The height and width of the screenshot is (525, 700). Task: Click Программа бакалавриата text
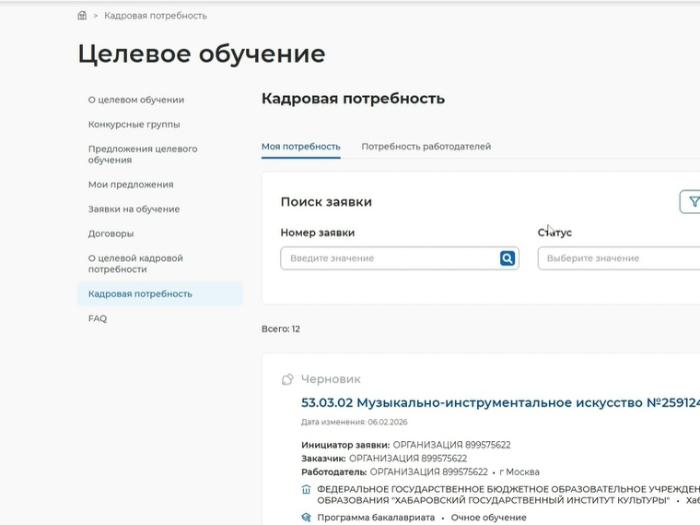[376, 517]
